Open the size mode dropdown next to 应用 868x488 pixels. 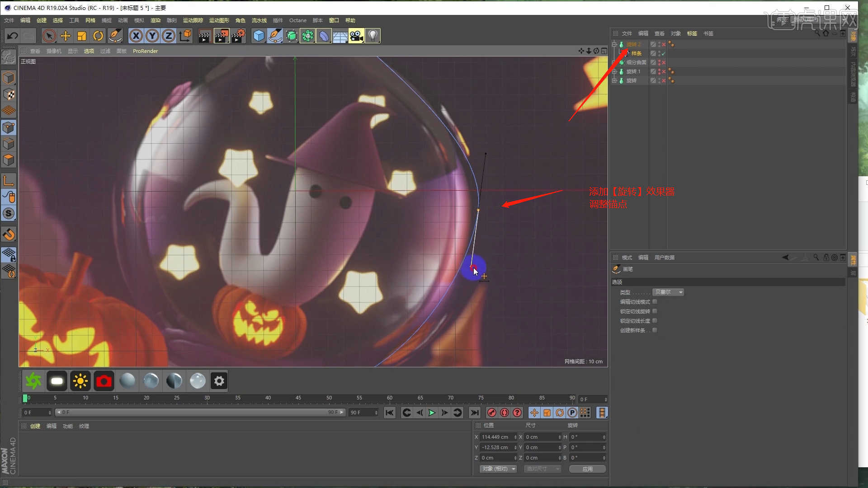pos(542,469)
